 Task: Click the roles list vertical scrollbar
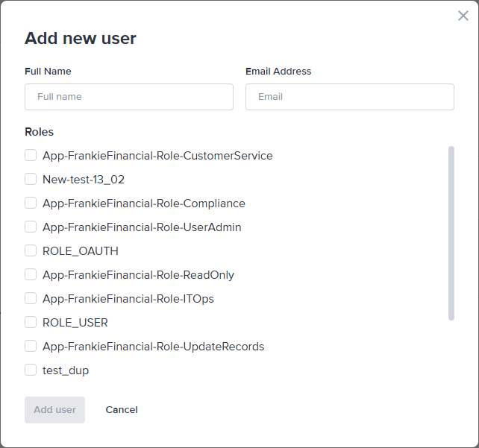click(x=451, y=233)
